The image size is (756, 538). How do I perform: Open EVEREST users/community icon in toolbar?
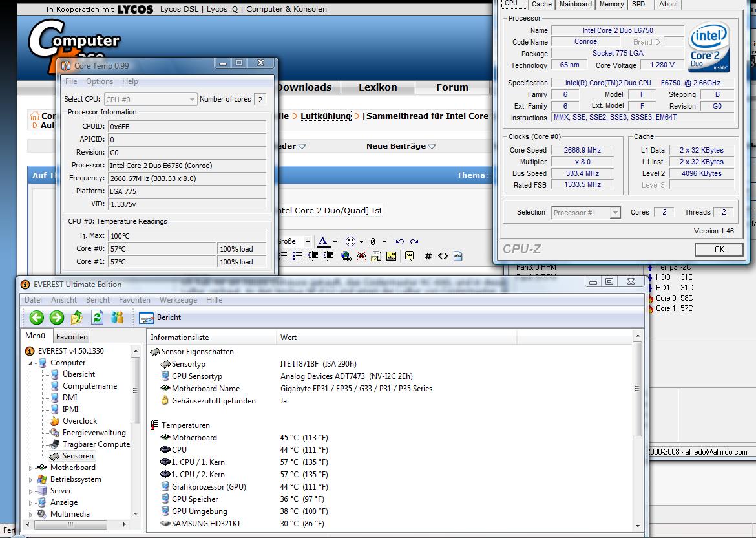(x=117, y=317)
